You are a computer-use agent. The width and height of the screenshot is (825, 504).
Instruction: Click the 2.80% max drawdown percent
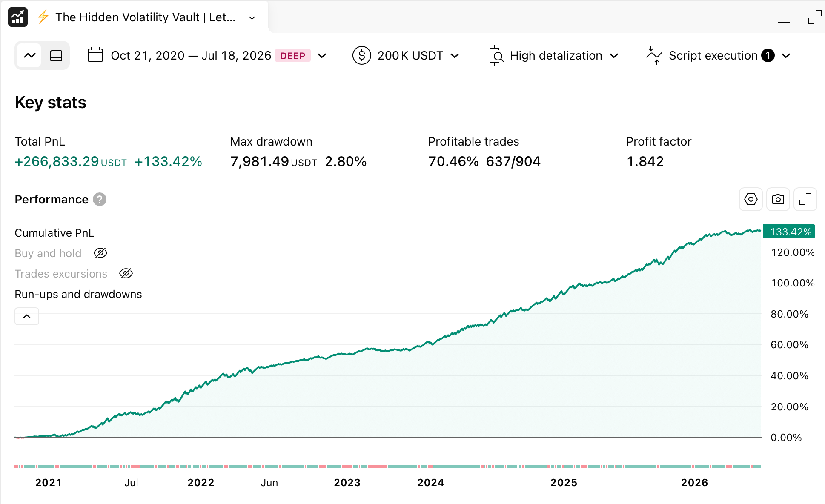[346, 162]
